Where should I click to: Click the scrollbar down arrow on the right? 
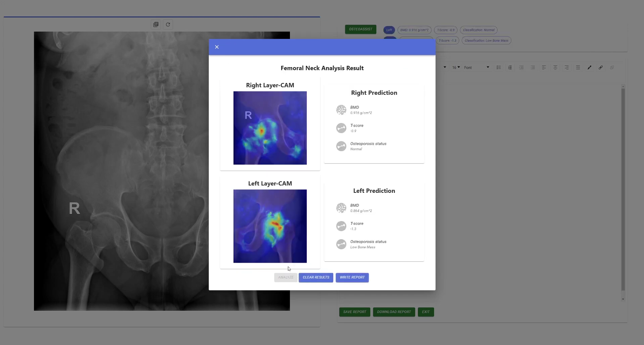(x=623, y=299)
